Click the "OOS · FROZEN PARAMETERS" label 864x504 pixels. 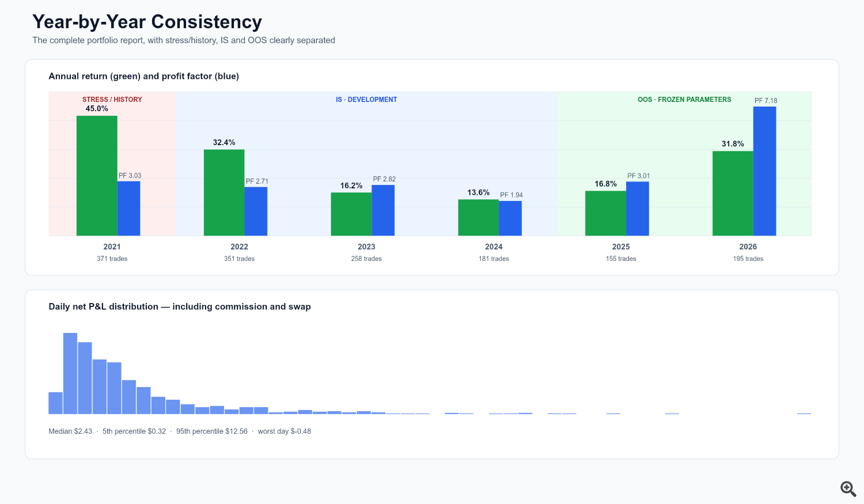pyautogui.click(x=684, y=100)
